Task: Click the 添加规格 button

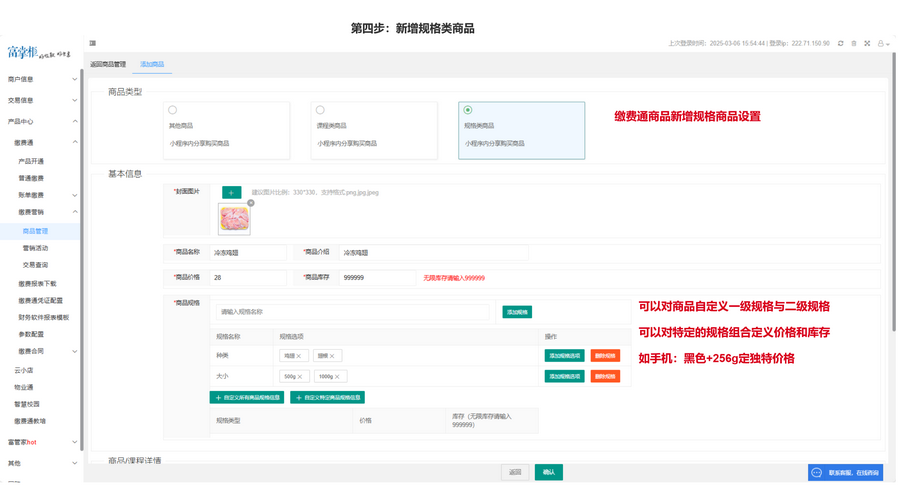Action: (517, 312)
